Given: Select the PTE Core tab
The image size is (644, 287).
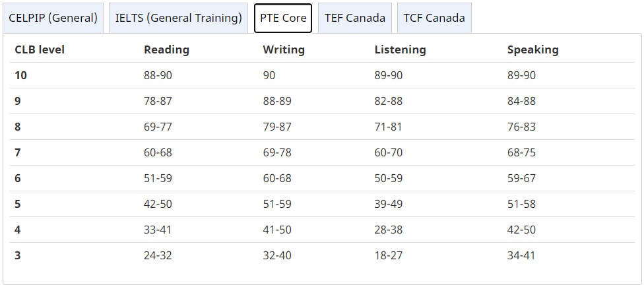Looking at the screenshot, I should coord(283,18).
